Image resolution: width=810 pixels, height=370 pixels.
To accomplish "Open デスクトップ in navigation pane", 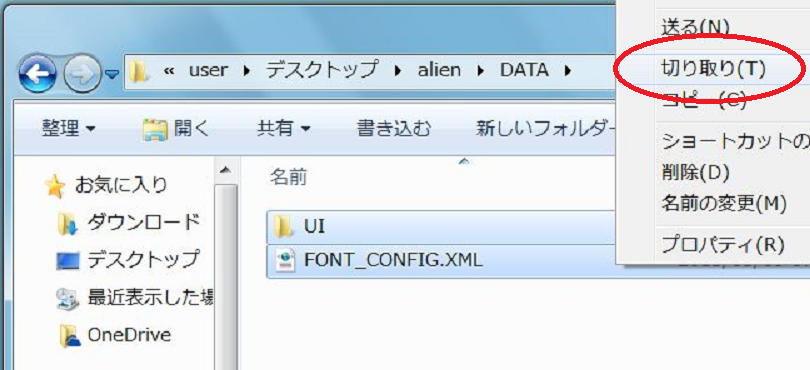I will (143, 259).
